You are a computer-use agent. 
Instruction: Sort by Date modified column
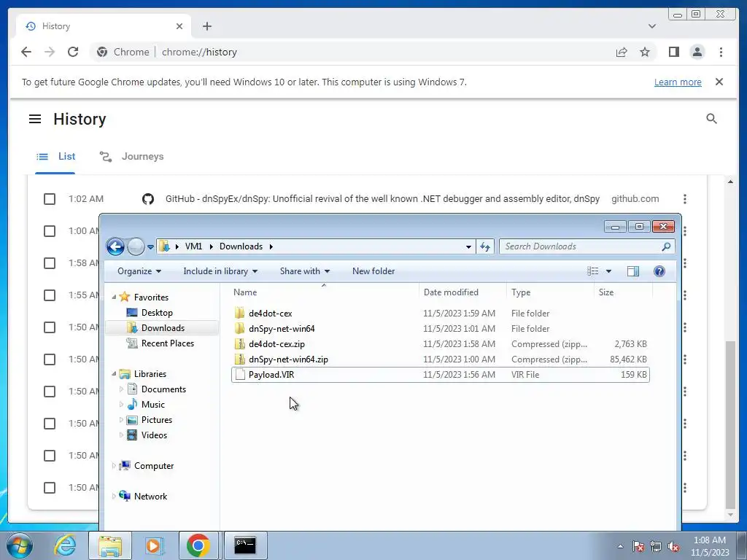pyautogui.click(x=462, y=292)
